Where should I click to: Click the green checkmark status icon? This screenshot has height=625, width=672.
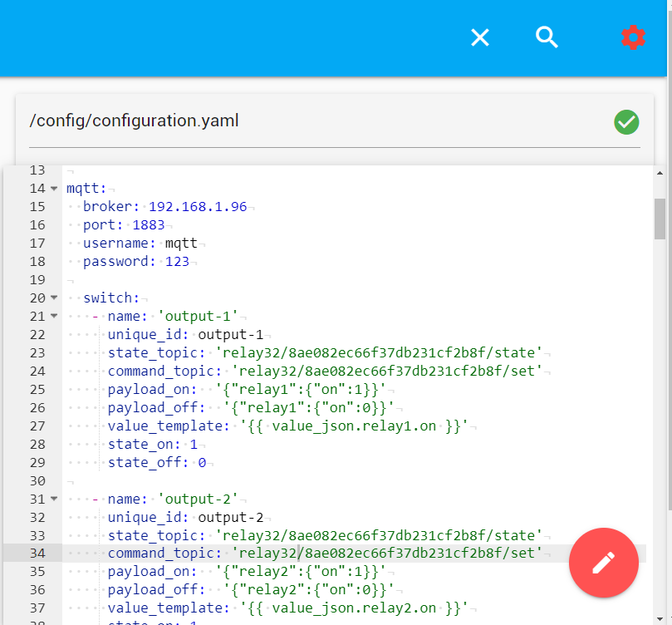626,122
